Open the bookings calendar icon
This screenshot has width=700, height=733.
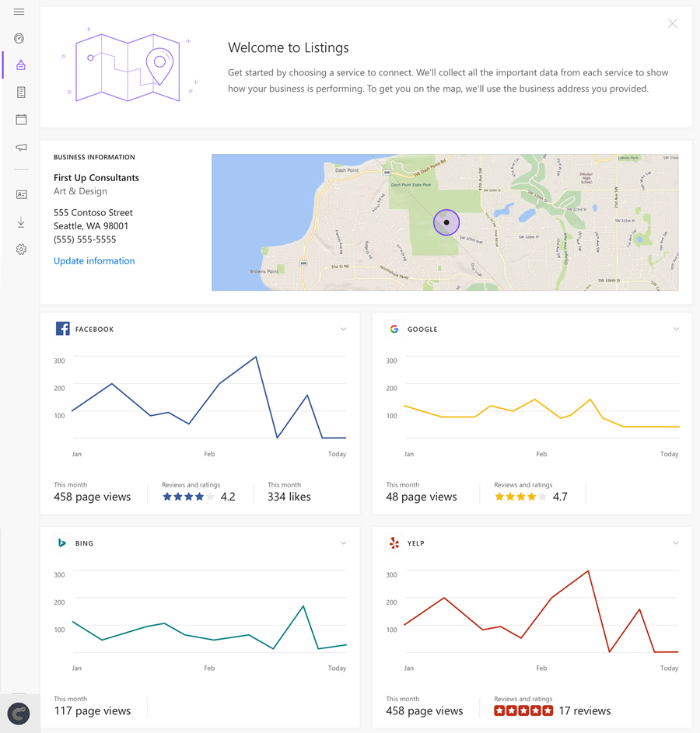coord(20,119)
